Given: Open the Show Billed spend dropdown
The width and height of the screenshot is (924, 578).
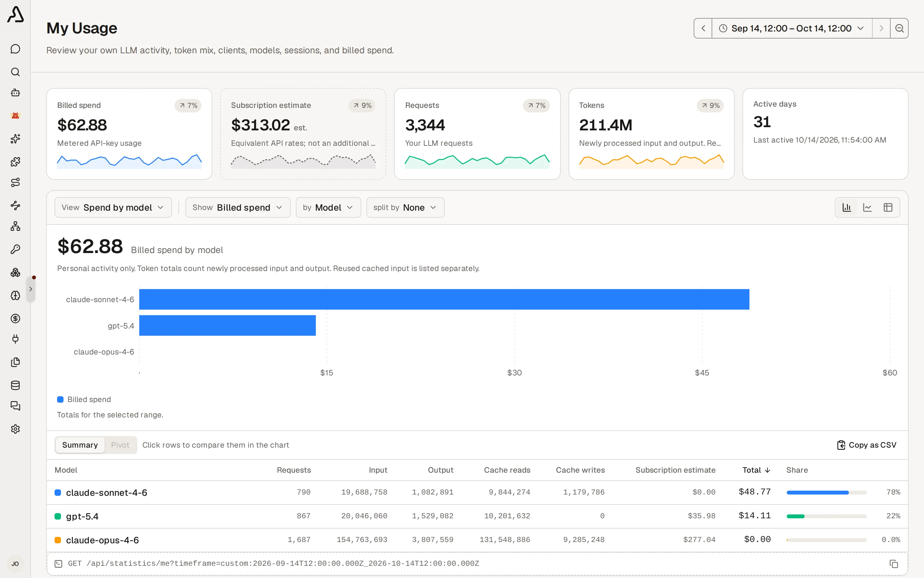Looking at the screenshot, I should (x=238, y=207).
